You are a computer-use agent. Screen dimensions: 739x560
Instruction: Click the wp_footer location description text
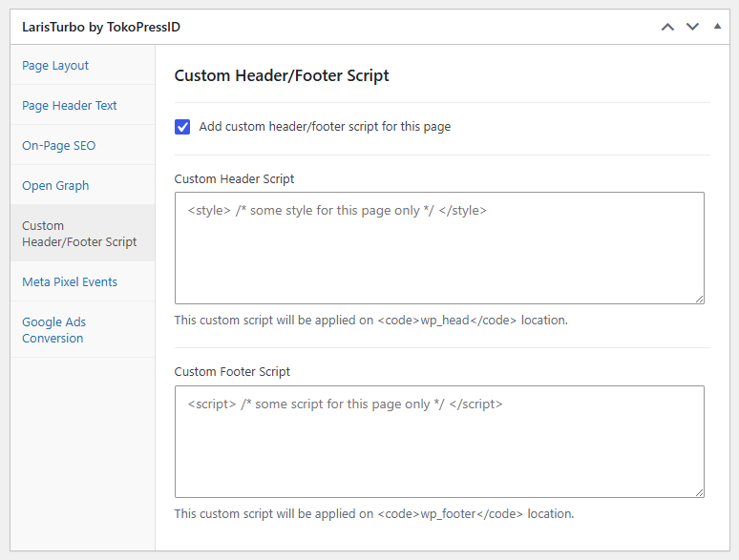pos(374,514)
